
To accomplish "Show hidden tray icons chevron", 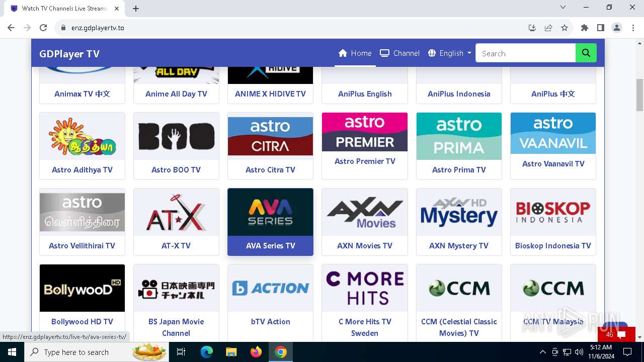I will coord(542,352).
